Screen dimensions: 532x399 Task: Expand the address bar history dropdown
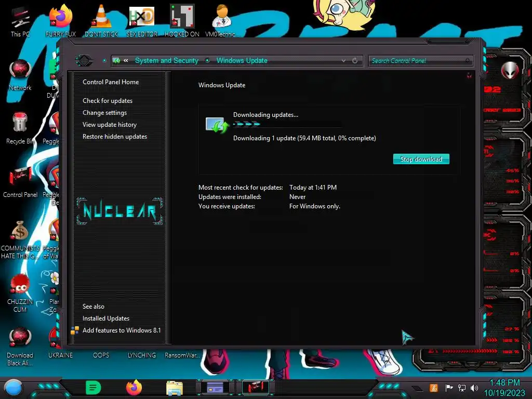click(344, 61)
